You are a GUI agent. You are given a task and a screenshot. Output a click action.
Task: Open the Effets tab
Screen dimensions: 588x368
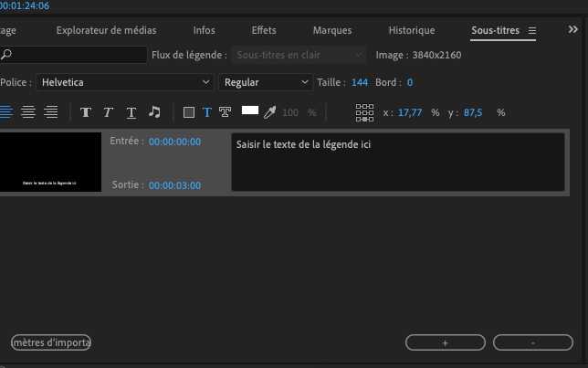[x=264, y=30]
